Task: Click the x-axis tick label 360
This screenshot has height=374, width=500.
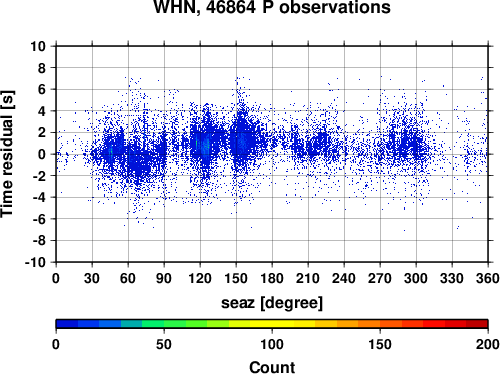Action: tap(488, 278)
